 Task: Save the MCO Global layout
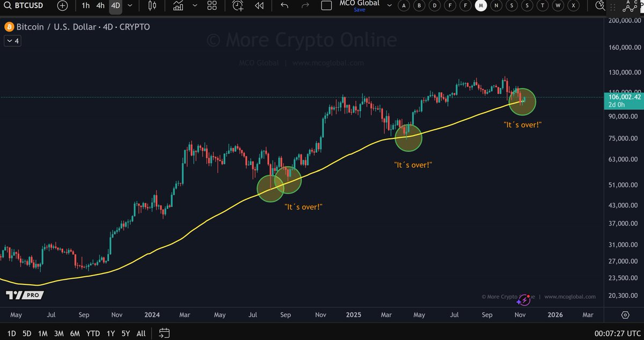359,10
